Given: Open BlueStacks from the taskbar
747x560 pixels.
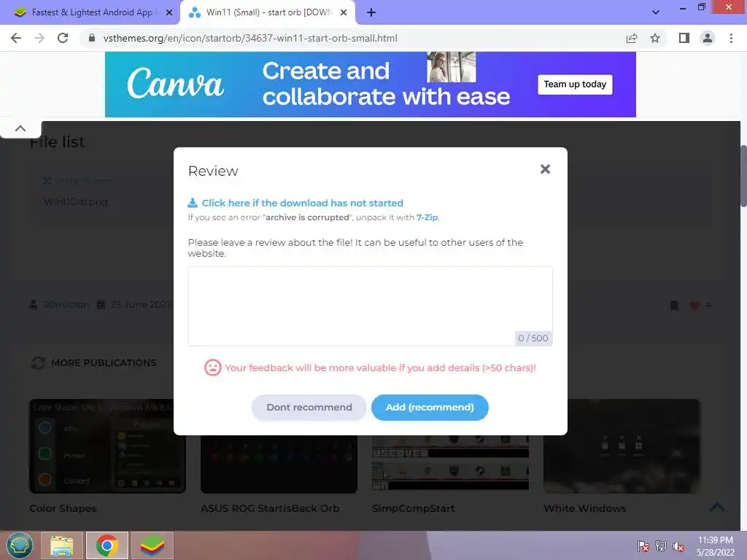Looking at the screenshot, I should click(x=152, y=545).
